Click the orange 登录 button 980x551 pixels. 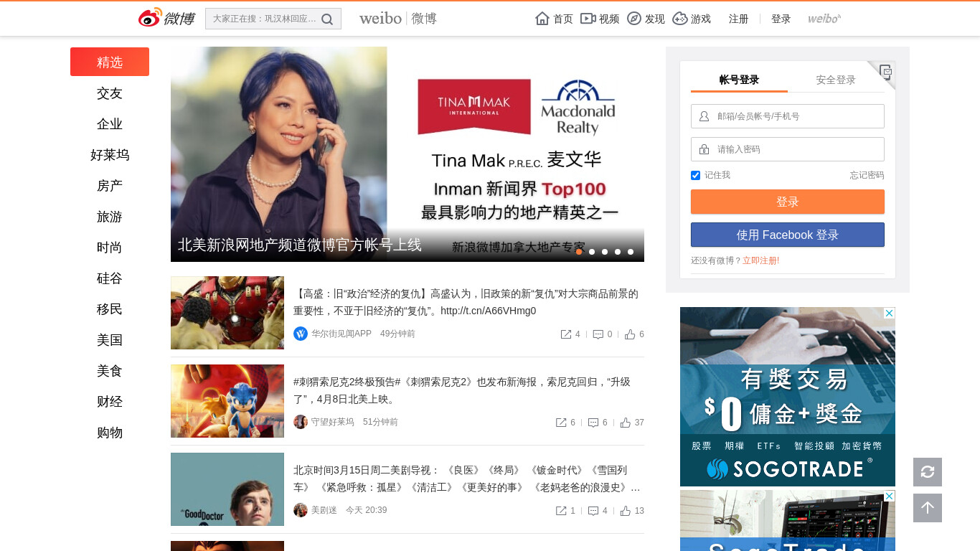[x=788, y=202]
